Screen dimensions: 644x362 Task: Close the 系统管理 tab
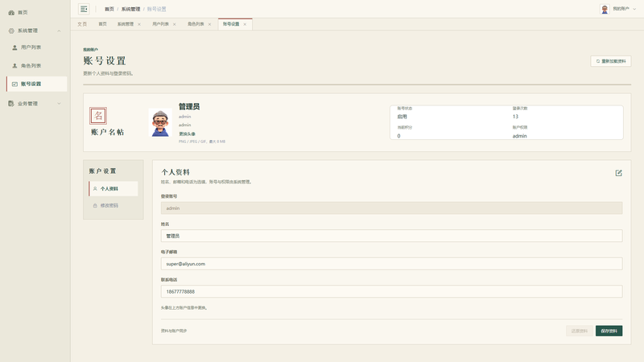[x=139, y=24]
